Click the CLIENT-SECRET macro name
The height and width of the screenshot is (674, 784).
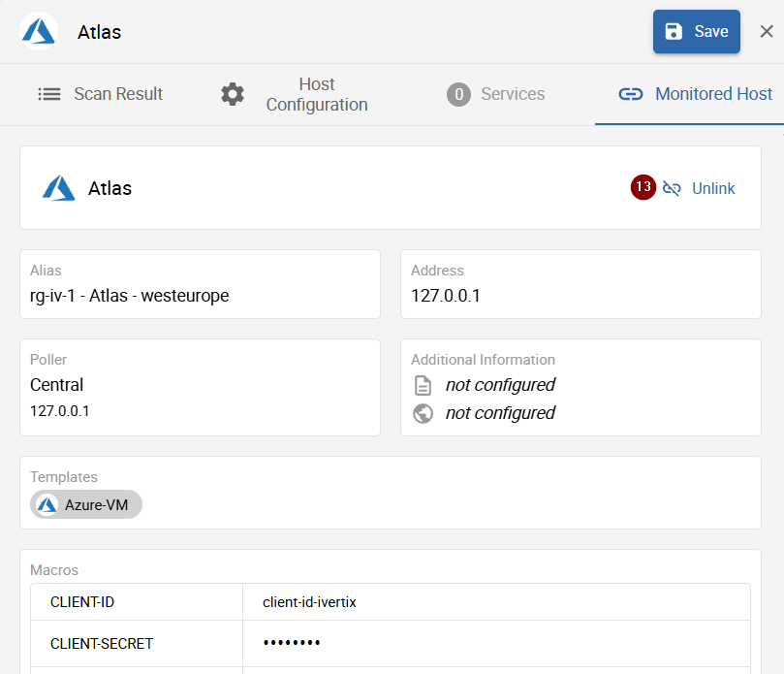click(x=102, y=644)
